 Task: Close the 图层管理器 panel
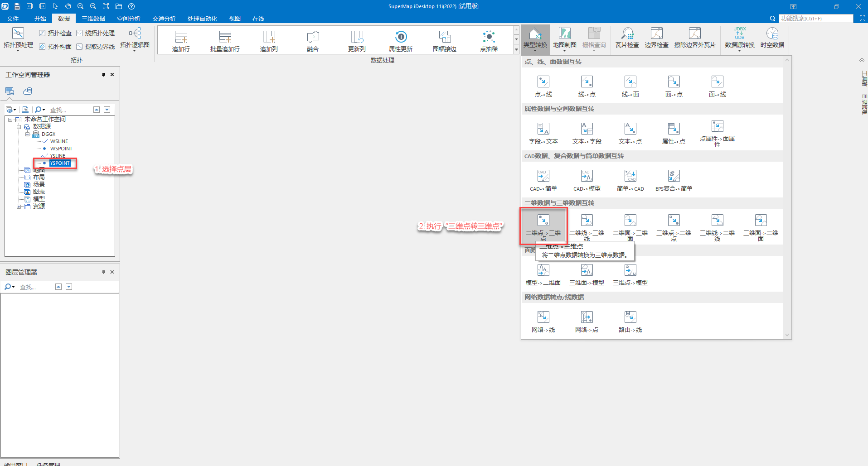click(x=112, y=272)
